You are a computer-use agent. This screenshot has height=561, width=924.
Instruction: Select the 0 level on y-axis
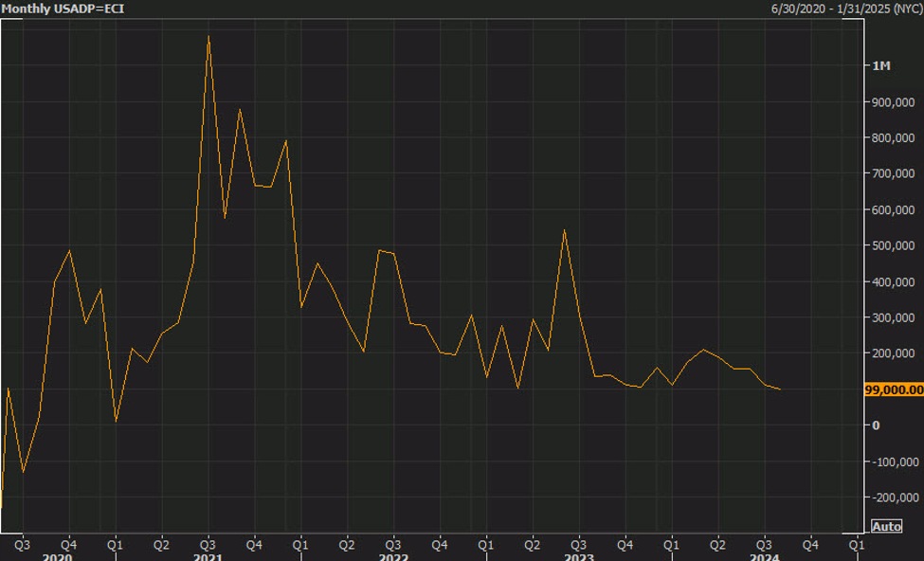[x=875, y=425]
